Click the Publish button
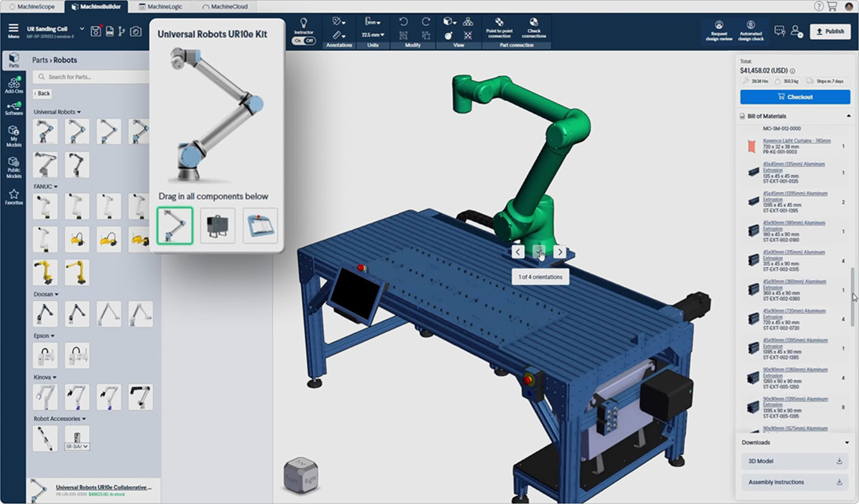The height and width of the screenshot is (504, 859). (831, 31)
